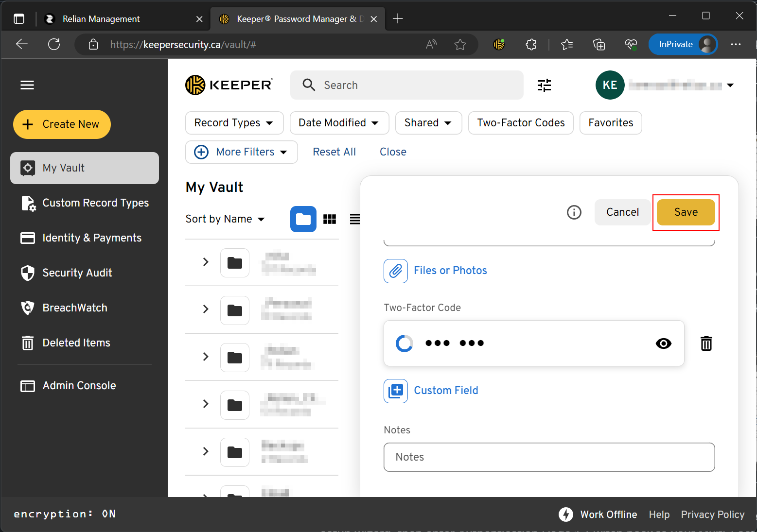Open Date Modified dropdown

tap(339, 123)
